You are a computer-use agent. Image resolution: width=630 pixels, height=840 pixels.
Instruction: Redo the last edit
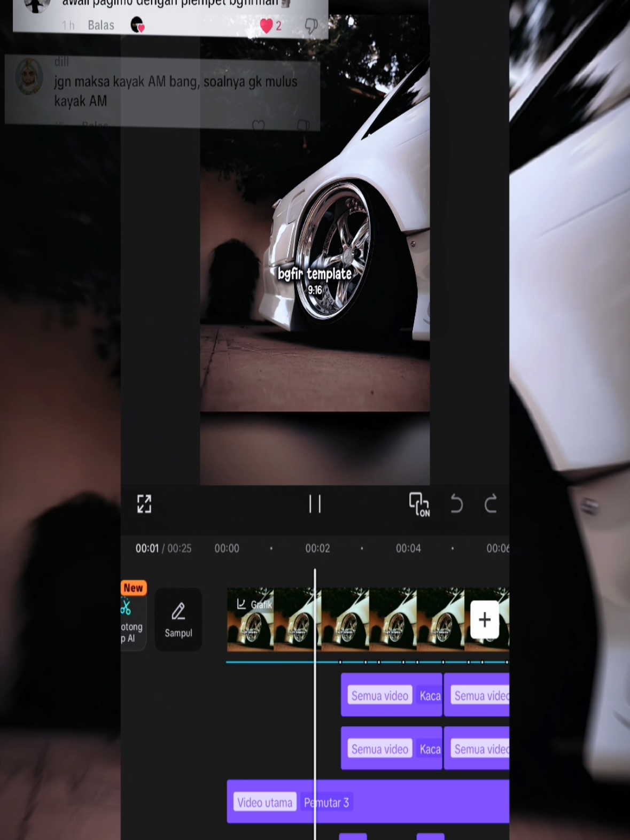point(491,504)
